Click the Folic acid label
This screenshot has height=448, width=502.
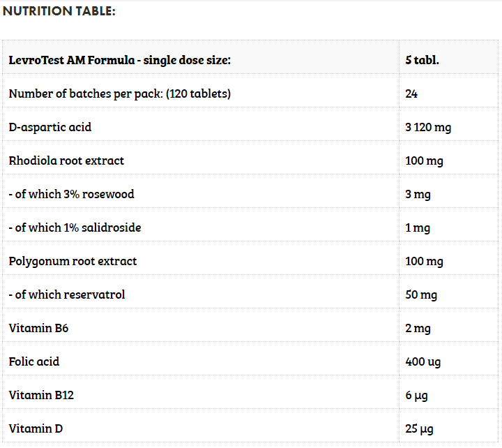pyautogui.click(x=34, y=361)
